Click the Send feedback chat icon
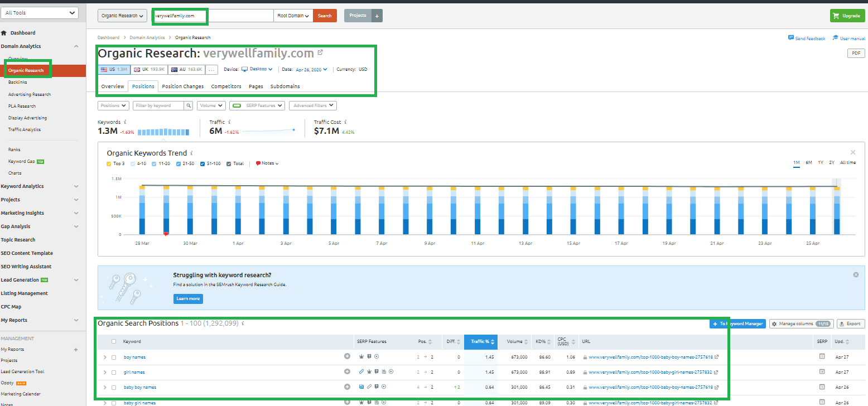 pos(791,38)
